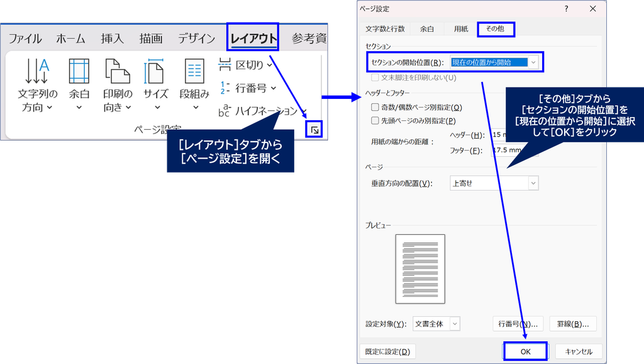Open the セクションの開始位置 dropdown
This screenshot has height=364, width=644.
coord(533,62)
